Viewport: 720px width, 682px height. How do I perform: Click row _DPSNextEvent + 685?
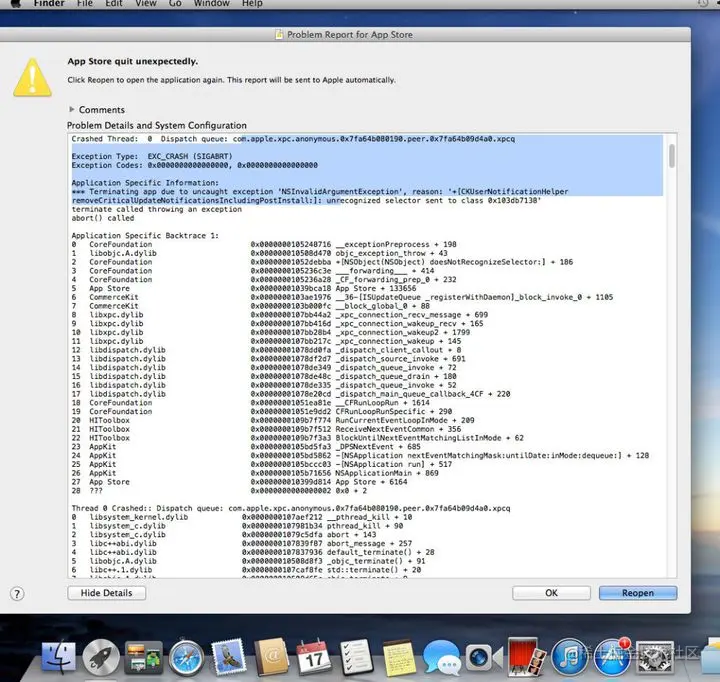point(246,447)
